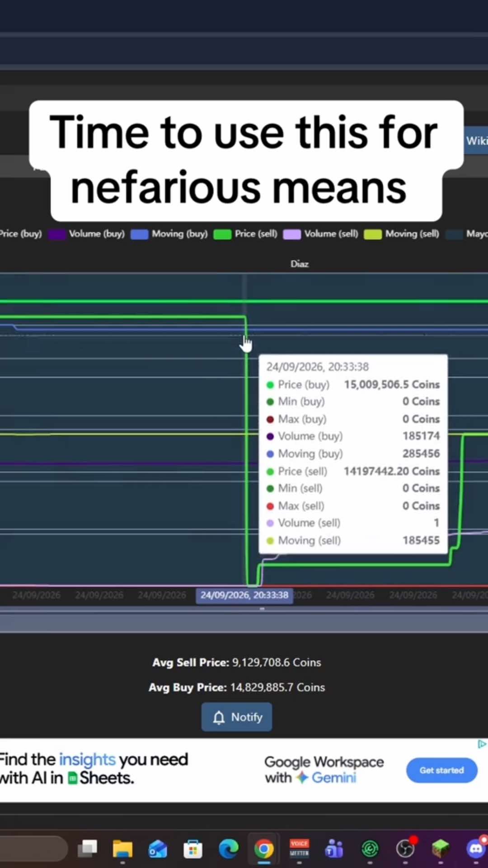Screen dimensions: 488x868
Task: Toggle Volume (sell) legend entry
Action: [320, 234]
